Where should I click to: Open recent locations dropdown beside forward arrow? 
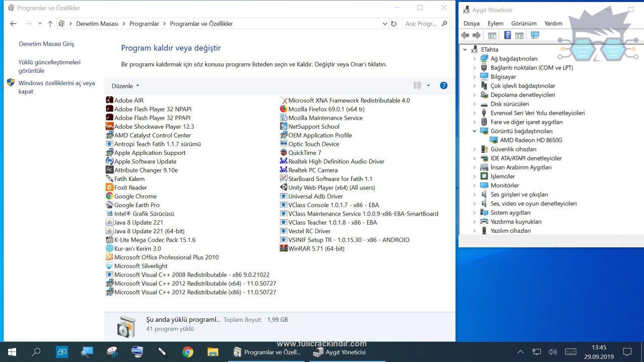point(40,24)
